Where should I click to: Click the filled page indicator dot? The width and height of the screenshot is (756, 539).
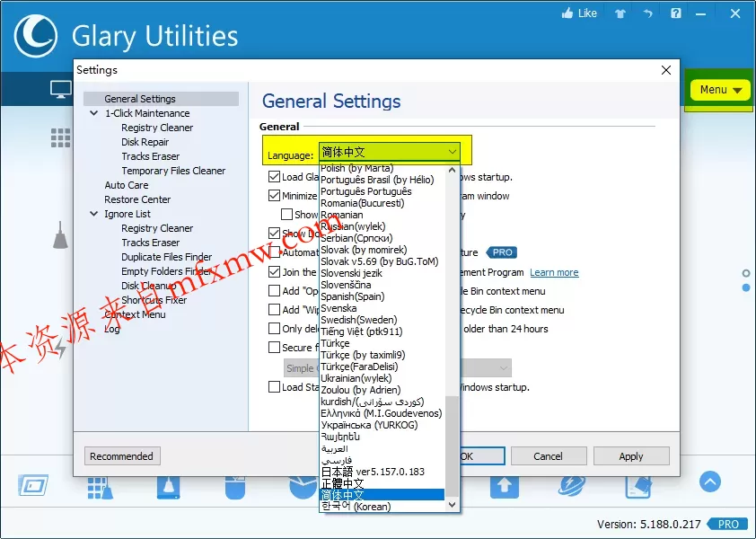click(x=746, y=287)
